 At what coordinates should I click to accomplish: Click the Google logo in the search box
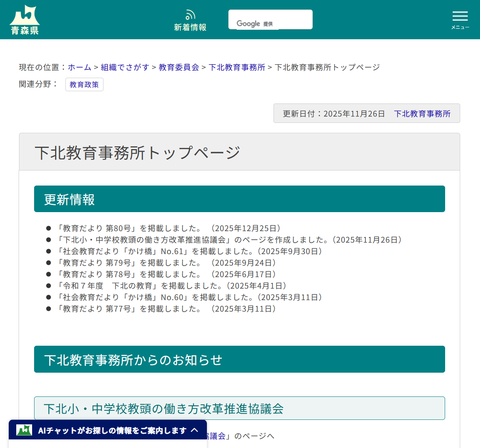249,24
